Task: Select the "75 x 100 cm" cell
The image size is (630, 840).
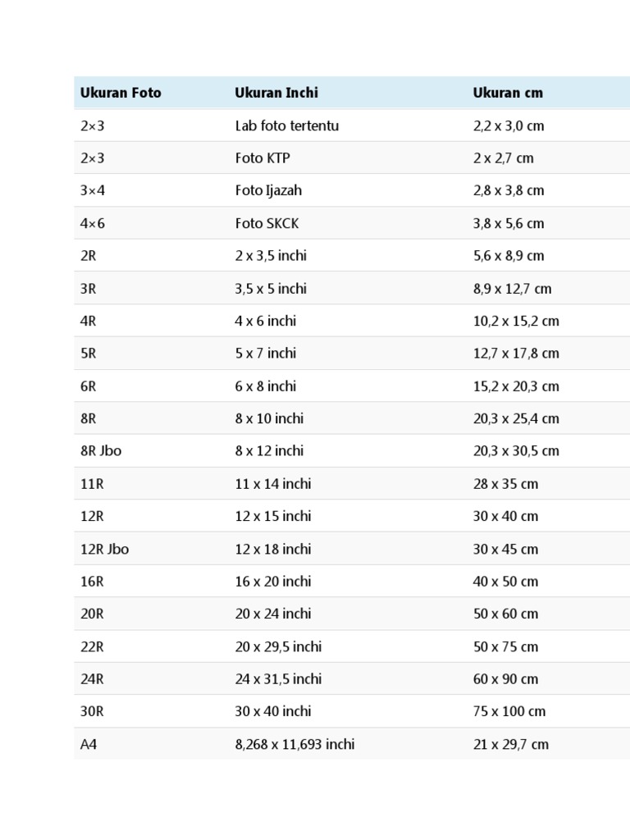Action: [509, 711]
